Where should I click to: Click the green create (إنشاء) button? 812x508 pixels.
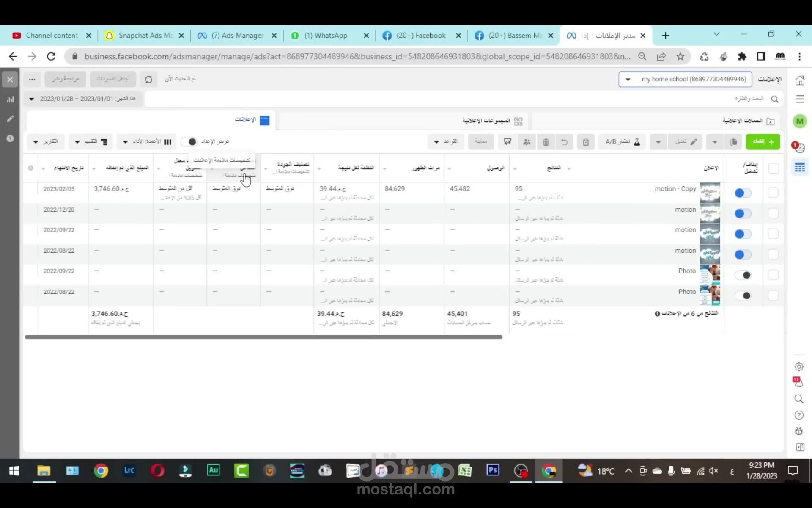tap(763, 142)
